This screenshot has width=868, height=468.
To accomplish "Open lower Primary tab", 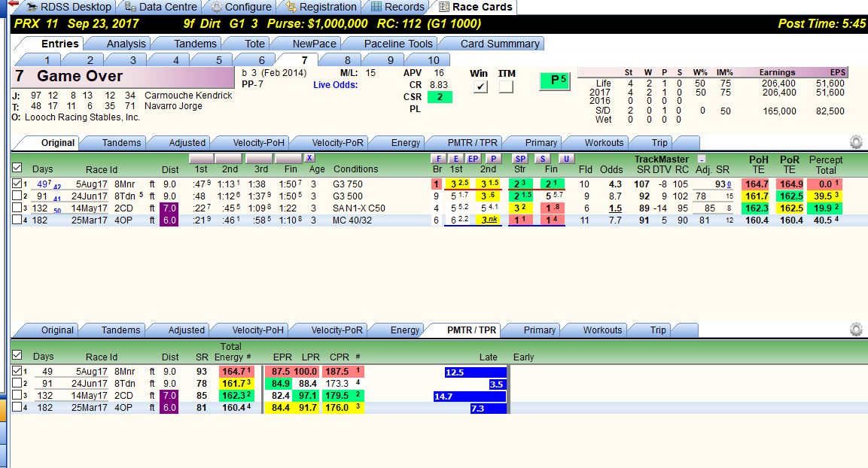I will [539, 330].
